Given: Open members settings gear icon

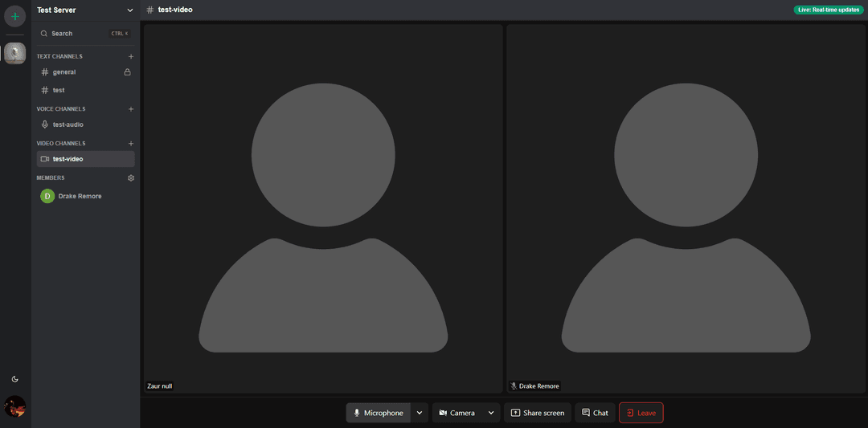Looking at the screenshot, I should 131,178.
